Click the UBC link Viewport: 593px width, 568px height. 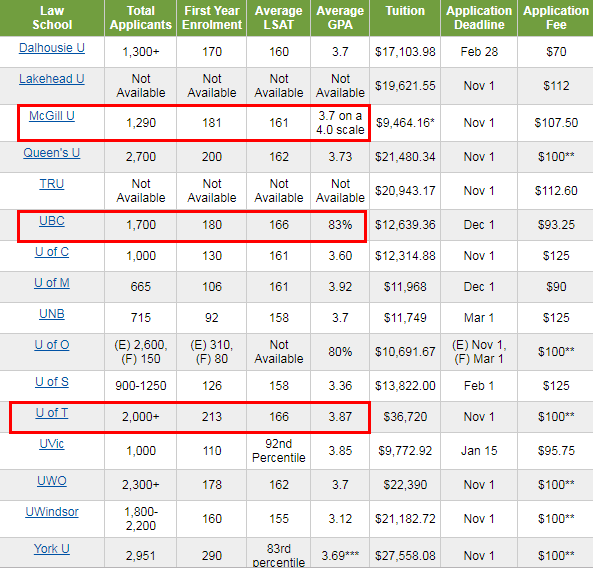(x=52, y=221)
